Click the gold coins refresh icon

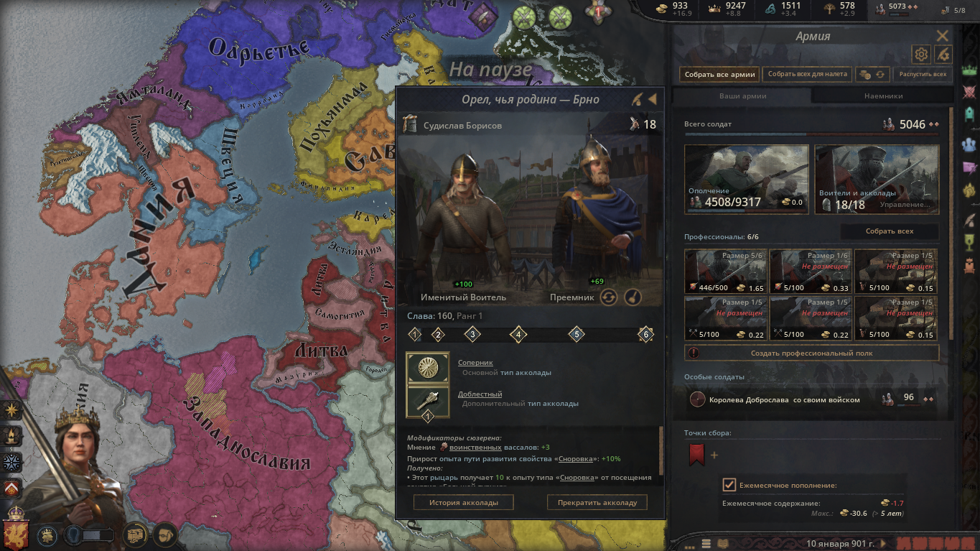point(873,74)
